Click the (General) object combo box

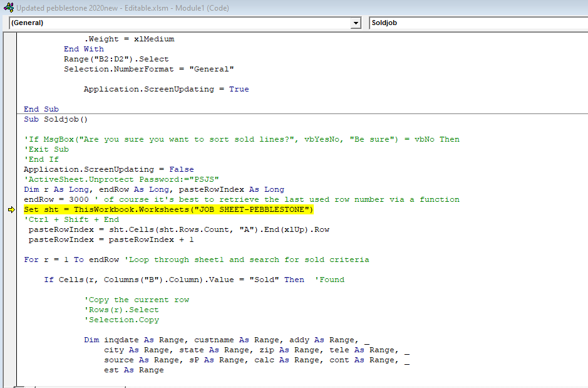point(185,23)
